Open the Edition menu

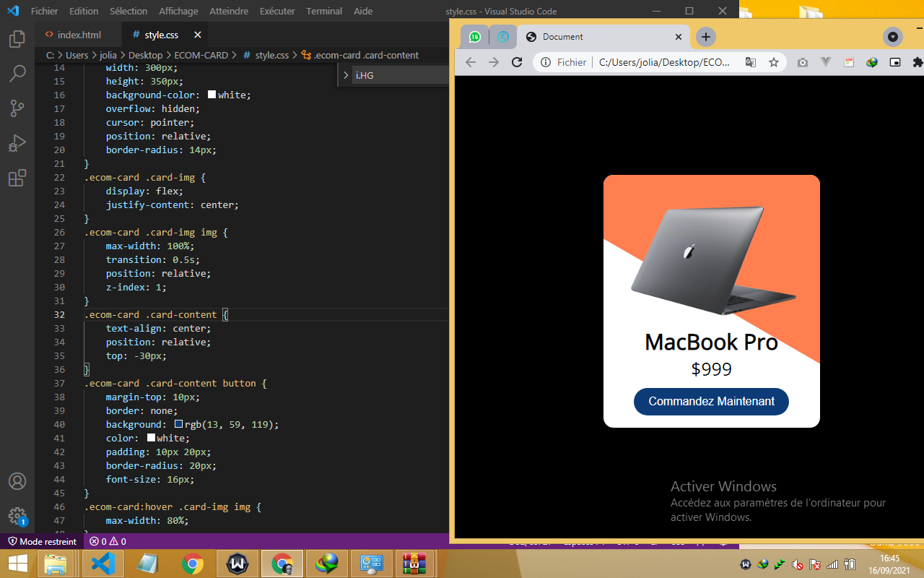coord(84,11)
